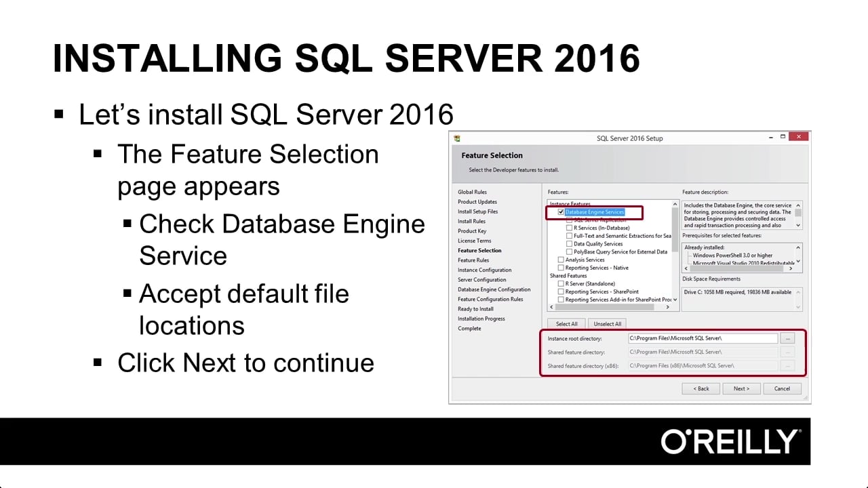Viewport: 868px width, 488px height.
Task: Select the Database Engine Configuration step
Action: tap(494, 289)
